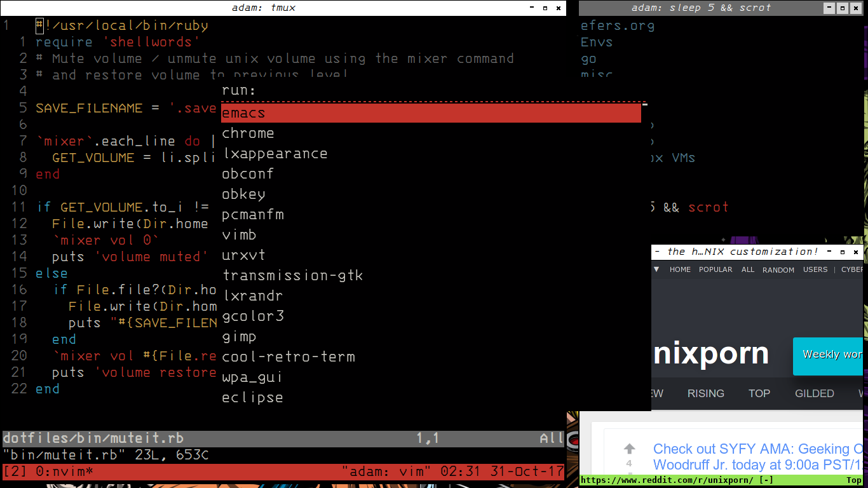
Task: Upvote the SYFY AMA post
Action: [629, 449]
